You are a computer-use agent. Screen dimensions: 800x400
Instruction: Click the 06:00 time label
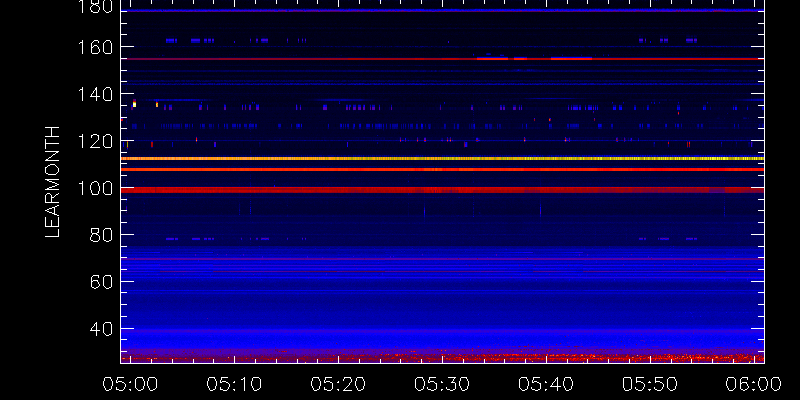tap(753, 384)
